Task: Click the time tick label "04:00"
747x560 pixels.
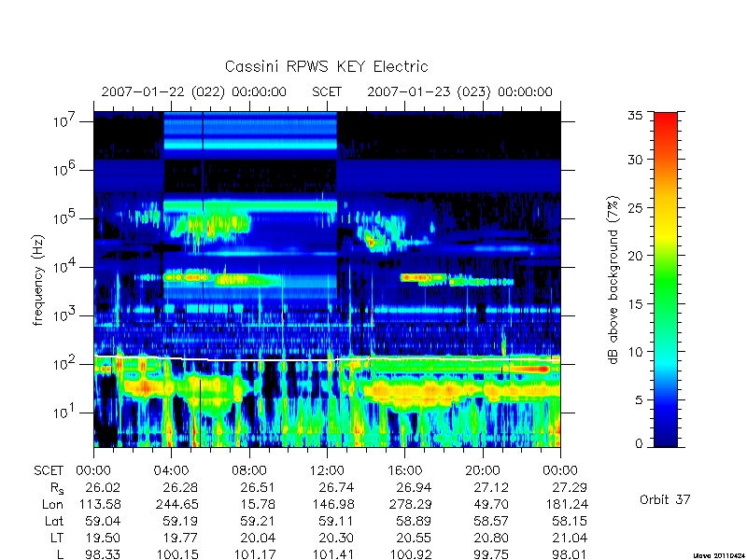Action: coord(171,471)
